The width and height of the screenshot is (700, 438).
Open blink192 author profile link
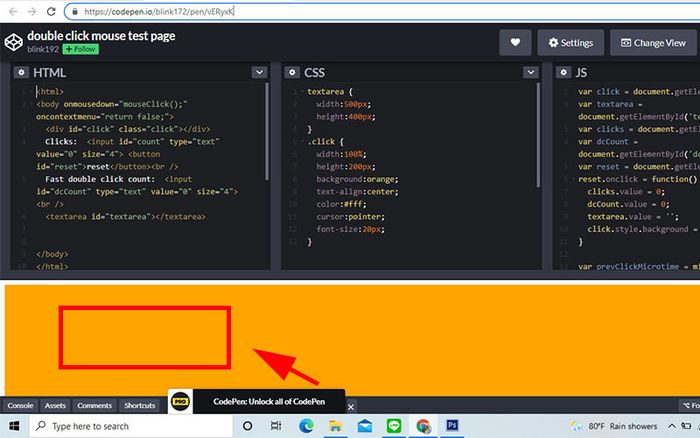(x=43, y=49)
